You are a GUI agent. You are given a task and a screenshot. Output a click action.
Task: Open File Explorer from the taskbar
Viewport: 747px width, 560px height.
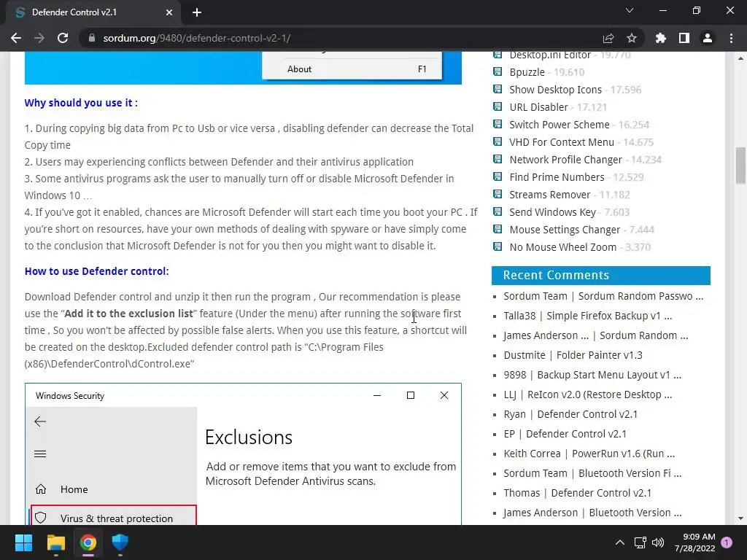(55, 542)
